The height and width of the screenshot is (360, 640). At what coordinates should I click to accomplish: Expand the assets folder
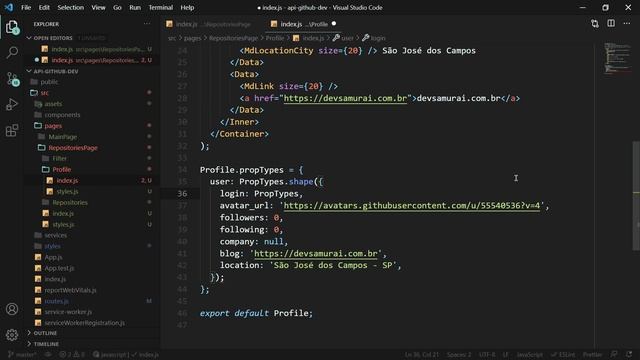(48, 104)
